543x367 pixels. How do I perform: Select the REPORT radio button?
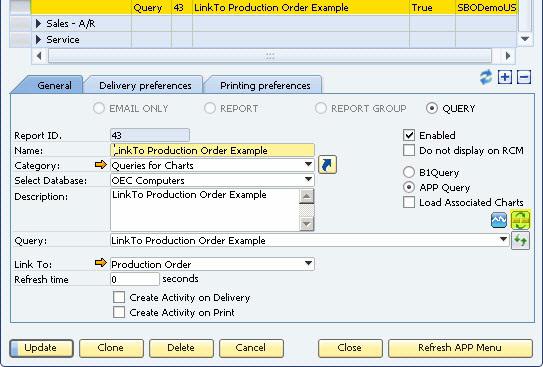tap(210, 108)
